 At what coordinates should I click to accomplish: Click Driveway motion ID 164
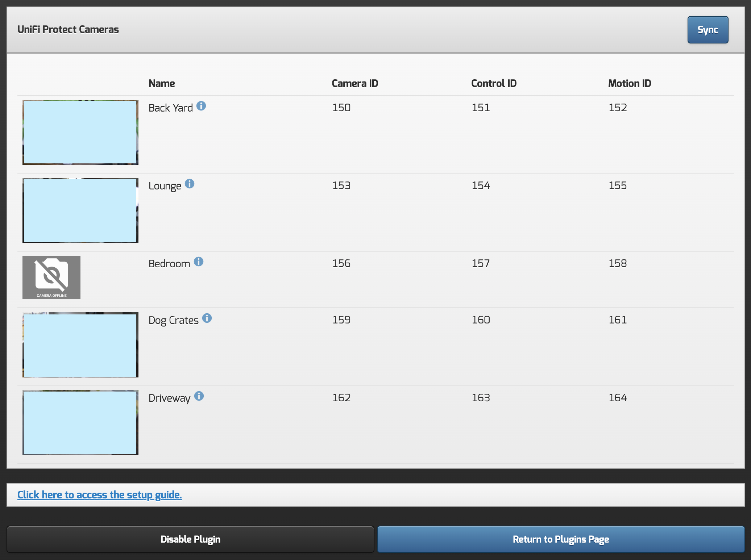point(618,398)
